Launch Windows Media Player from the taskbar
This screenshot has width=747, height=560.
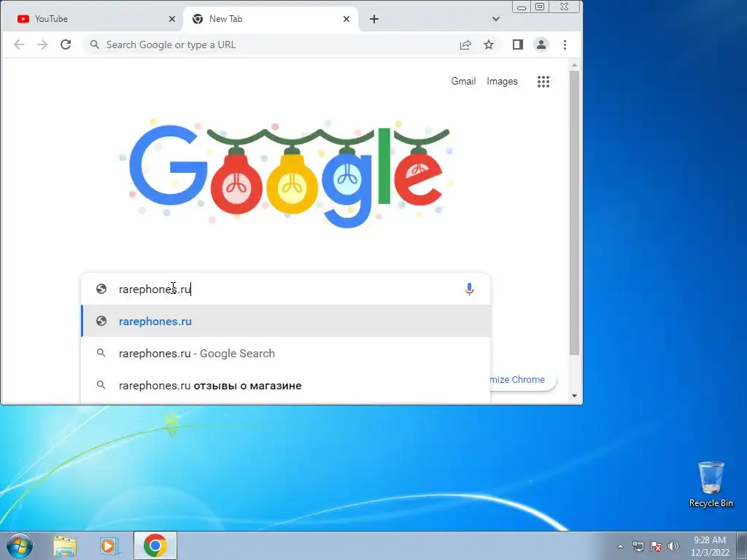pos(109,546)
